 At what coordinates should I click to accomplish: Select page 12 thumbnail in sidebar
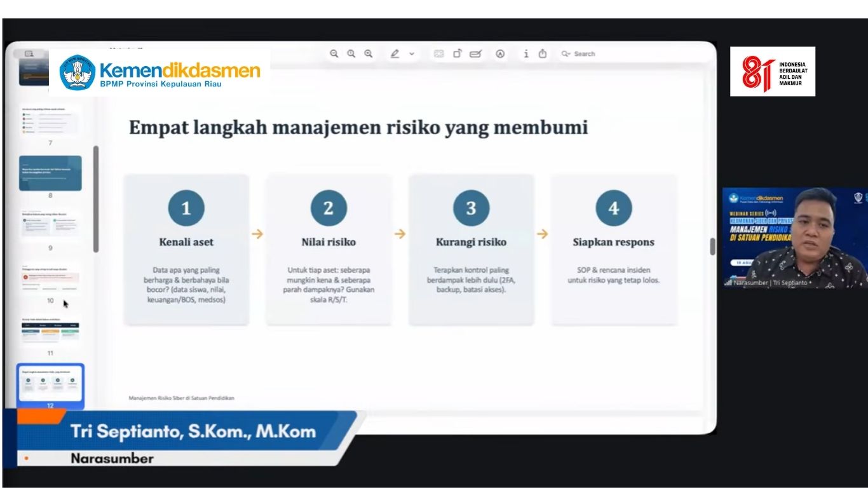pyautogui.click(x=50, y=384)
